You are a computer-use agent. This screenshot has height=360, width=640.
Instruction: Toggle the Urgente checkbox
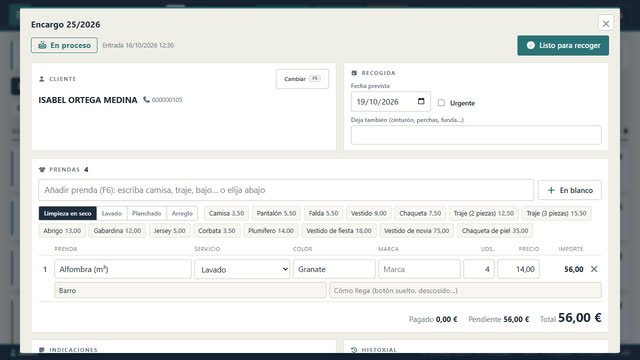[441, 103]
